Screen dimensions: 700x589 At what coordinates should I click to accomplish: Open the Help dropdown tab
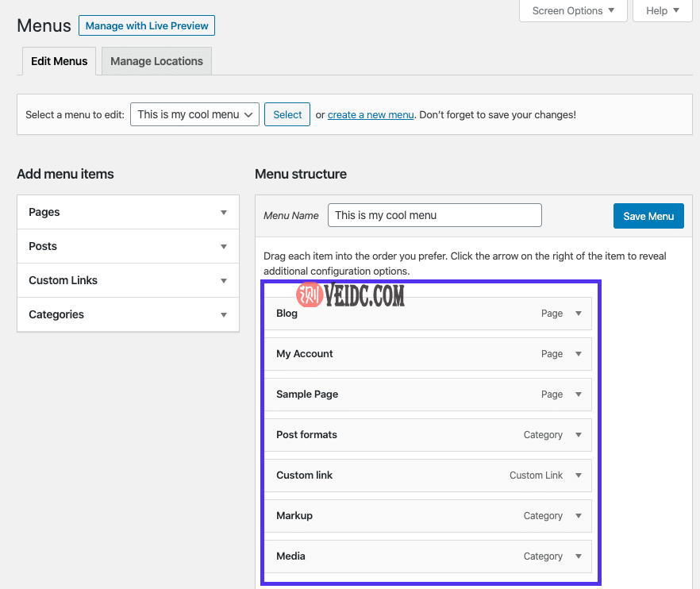point(663,11)
